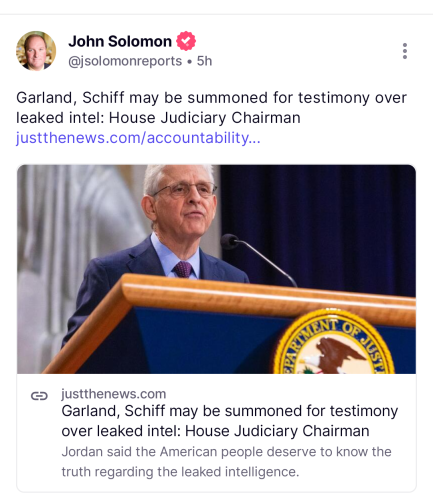This screenshot has width=433, height=500.
Task: Click the chain-link icon in preview card
Action: point(39,396)
